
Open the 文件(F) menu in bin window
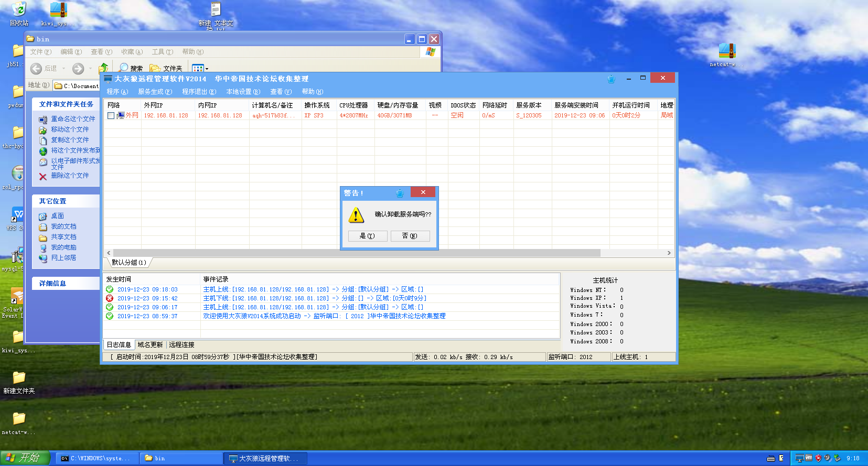pos(41,52)
